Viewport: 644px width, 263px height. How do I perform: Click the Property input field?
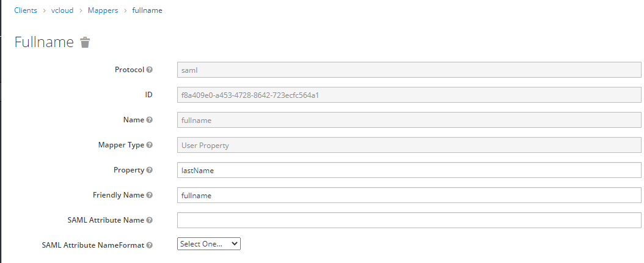(x=409, y=170)
